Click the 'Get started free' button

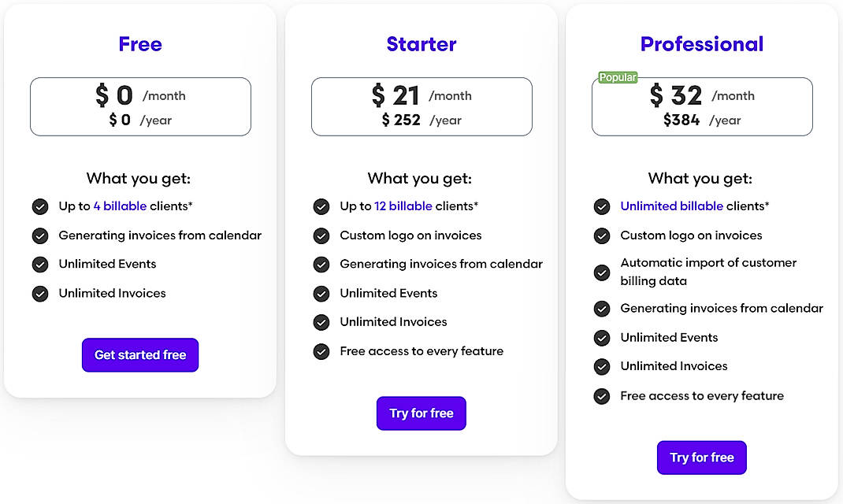point(139,355)
